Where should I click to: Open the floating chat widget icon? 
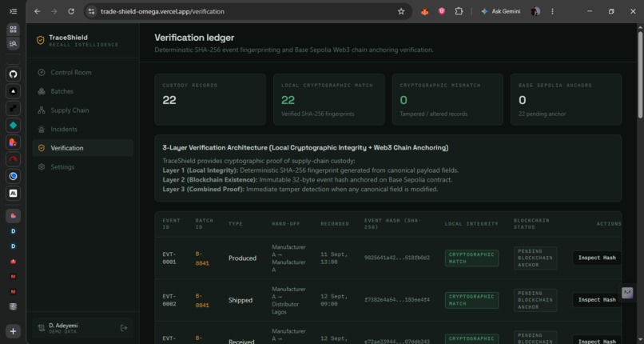(627, 292)
